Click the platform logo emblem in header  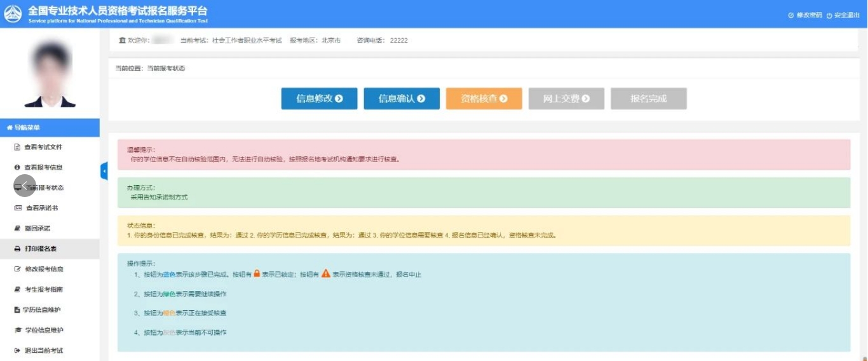pyautogui.click(x=13, y=13)
